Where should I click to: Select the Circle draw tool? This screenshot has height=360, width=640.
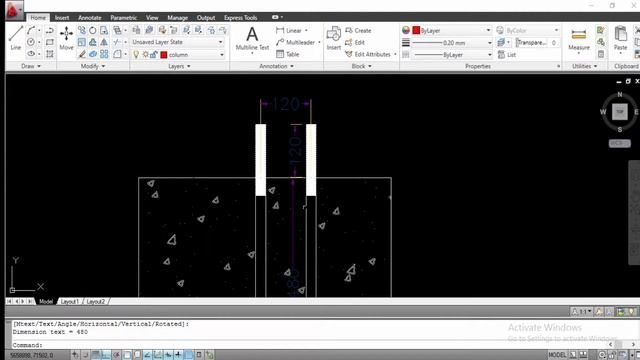(31, 42)
